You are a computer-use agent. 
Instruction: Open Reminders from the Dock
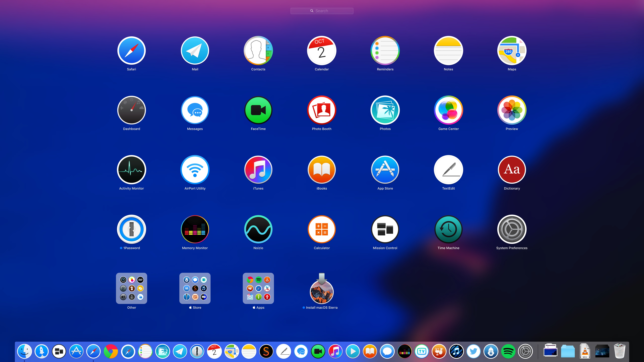(145, 351)
